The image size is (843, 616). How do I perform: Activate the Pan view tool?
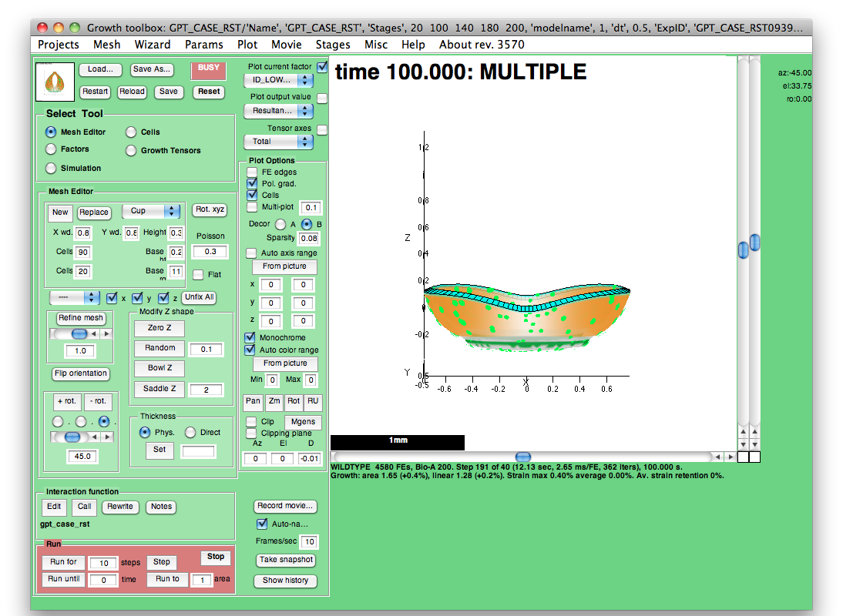[253, 402]
